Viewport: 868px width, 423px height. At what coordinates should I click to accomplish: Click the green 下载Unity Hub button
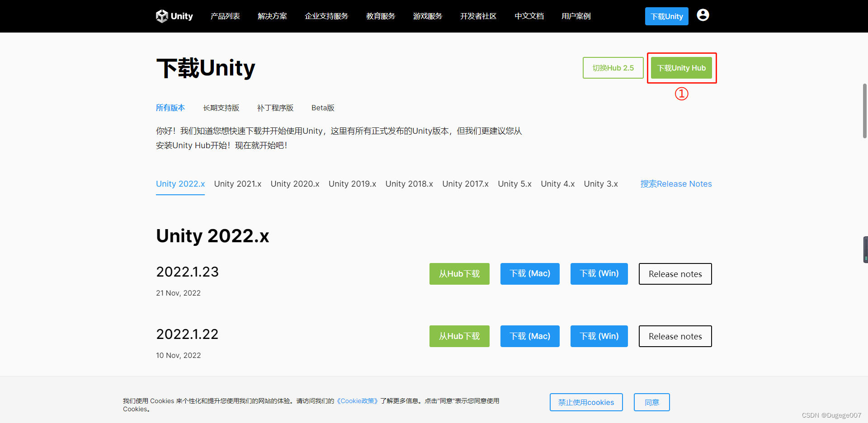pyautogui.click(x=681, y=68)
